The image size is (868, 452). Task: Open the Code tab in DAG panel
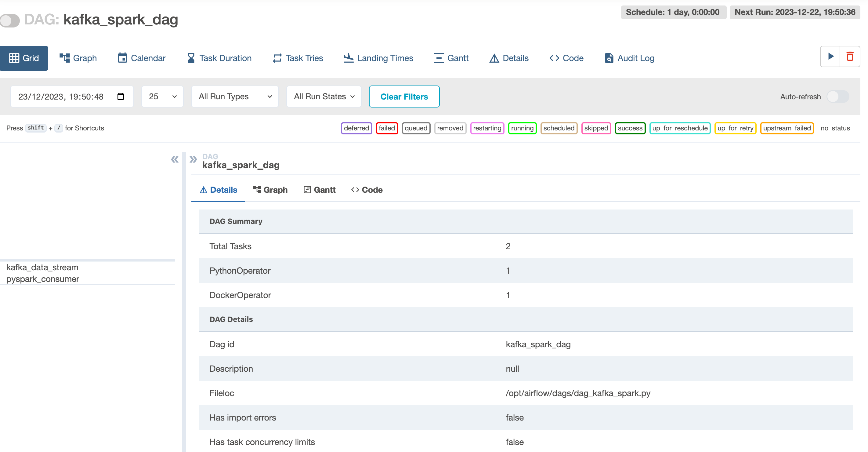[x=367, y=190]
